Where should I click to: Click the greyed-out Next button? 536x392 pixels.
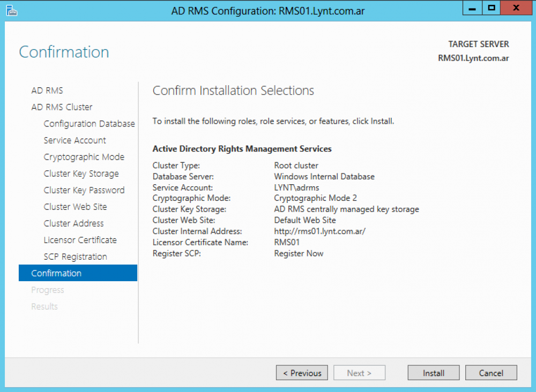[x=359, y=373]
